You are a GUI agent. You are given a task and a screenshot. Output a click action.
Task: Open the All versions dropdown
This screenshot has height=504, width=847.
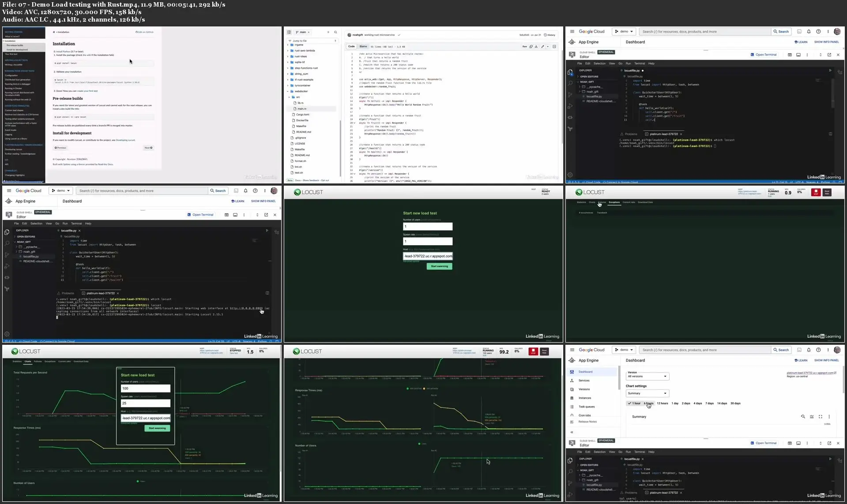coord(647,377)
